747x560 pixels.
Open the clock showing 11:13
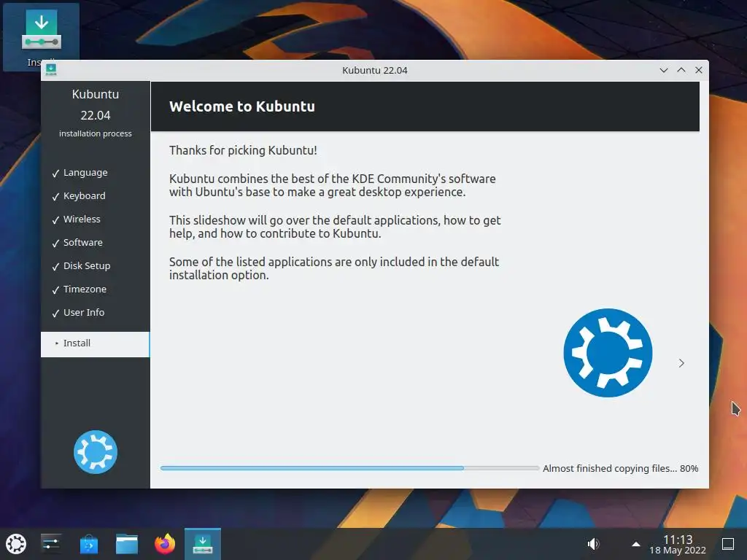pyautogui.click(x=678, y=540)
